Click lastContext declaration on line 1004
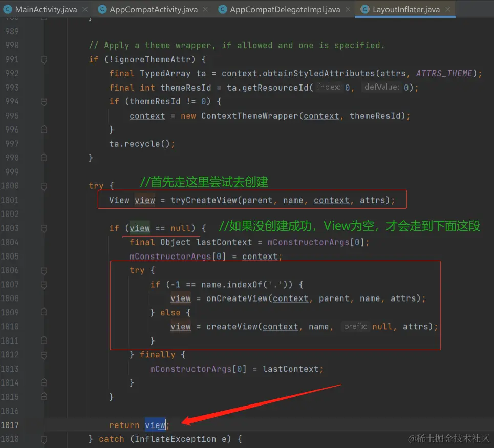Viewport: 494px width, 448px height. (x=224, y=242)
